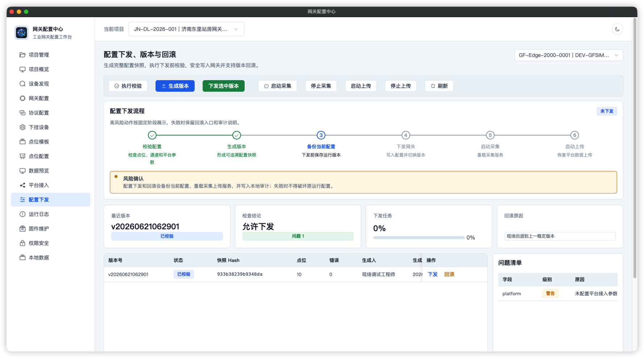This screenshot has height=358, width=644.
Task: Click the 执行校验 button
Action: [128, 86]
